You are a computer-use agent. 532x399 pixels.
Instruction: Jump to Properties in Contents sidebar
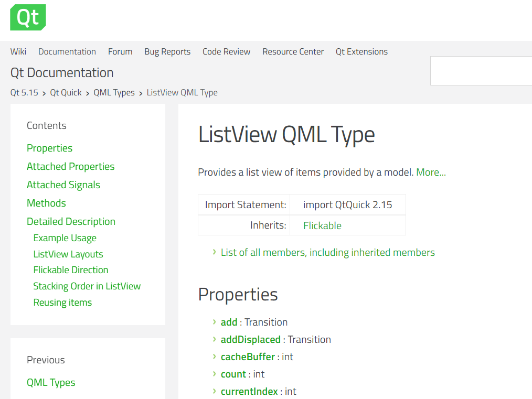click(49, 148)
